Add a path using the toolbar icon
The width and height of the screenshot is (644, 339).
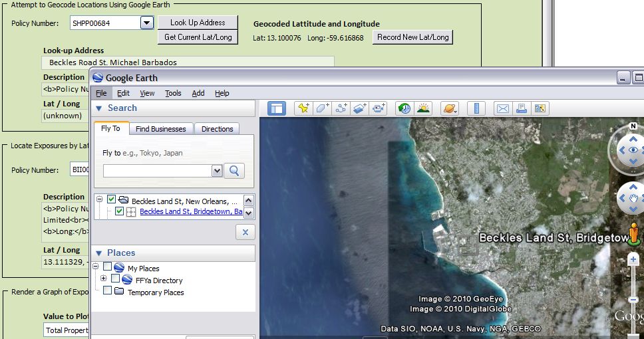point(341,108)
